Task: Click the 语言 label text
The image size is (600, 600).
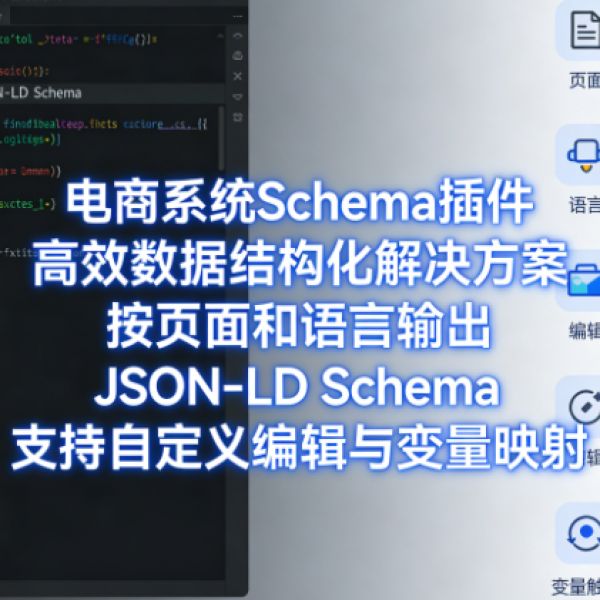Action: tap(585, 205)
